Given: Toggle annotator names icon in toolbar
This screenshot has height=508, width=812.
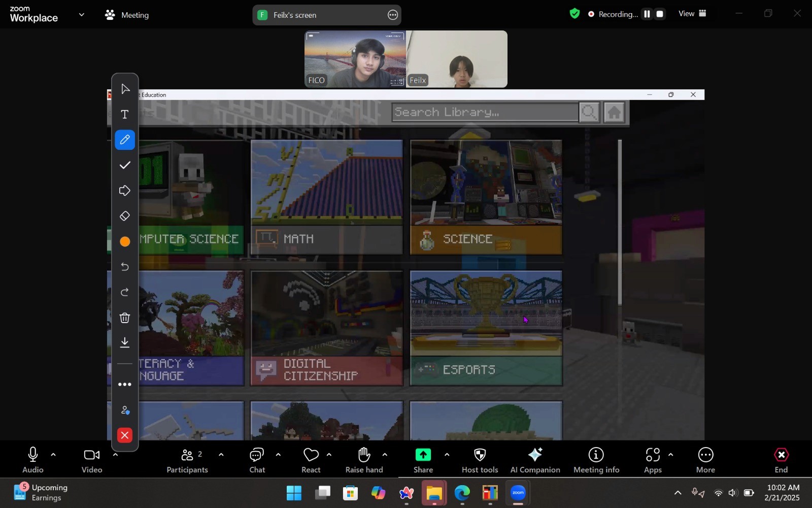Looking at the screenshot, I should pos(125,410).
